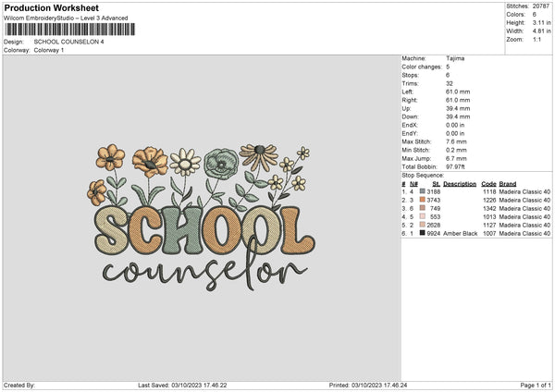The image size is (555, 392).
Task: Click the 2628 thread color swatch
Action: (x=423, y=225)
